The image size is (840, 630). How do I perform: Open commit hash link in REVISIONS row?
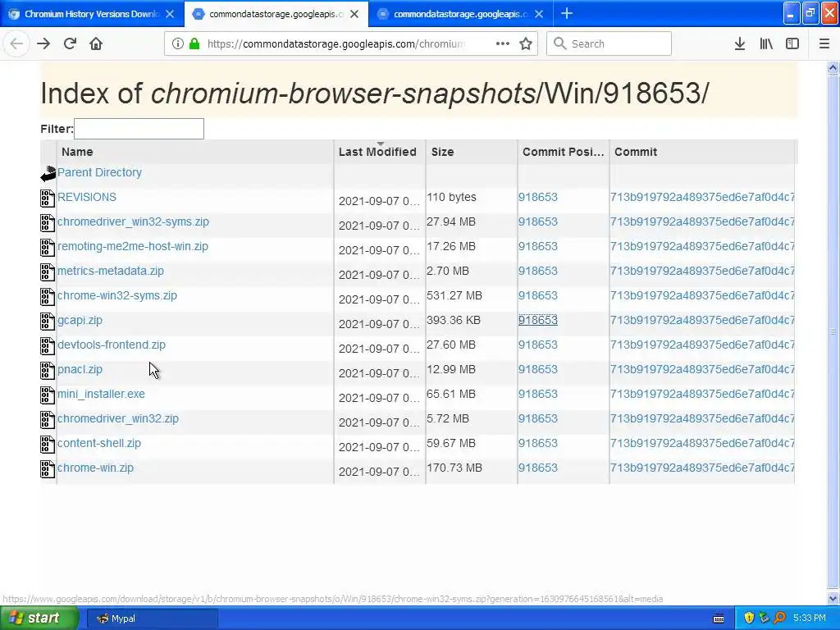tap(702, 197)
